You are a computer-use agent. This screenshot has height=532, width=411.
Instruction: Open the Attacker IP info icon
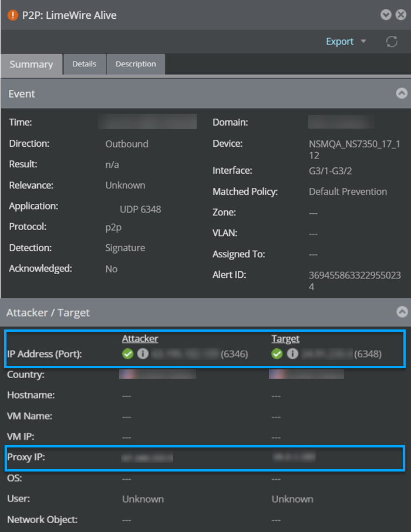(x=143, y=354)
